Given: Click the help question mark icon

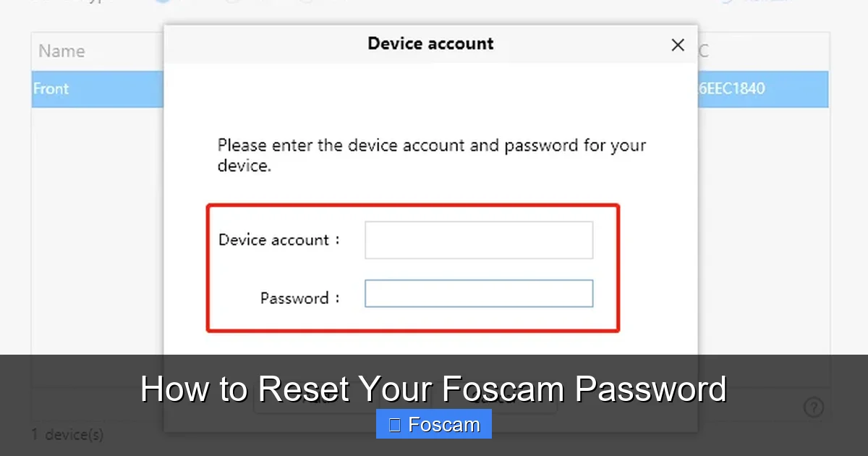Looking at the screenshot, I should click(x=814, y=407).
